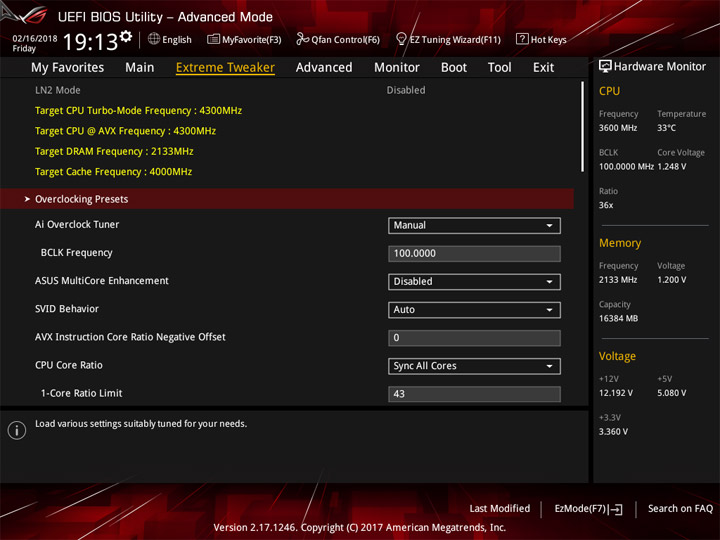The width and height of the screenshot is (720, 540).
Task: Click Target Cache Frequency : 4000MHz line
Action: click(x=113, y=172)
